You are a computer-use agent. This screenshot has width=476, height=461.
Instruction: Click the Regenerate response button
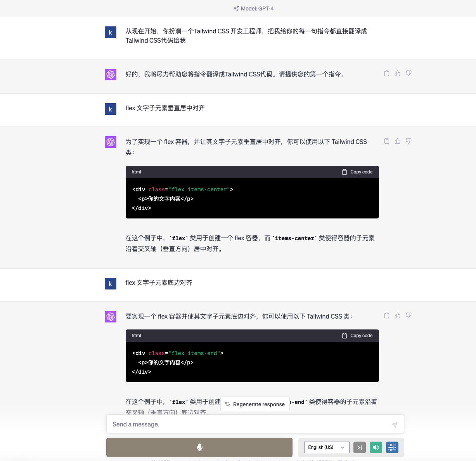[255, 404]
